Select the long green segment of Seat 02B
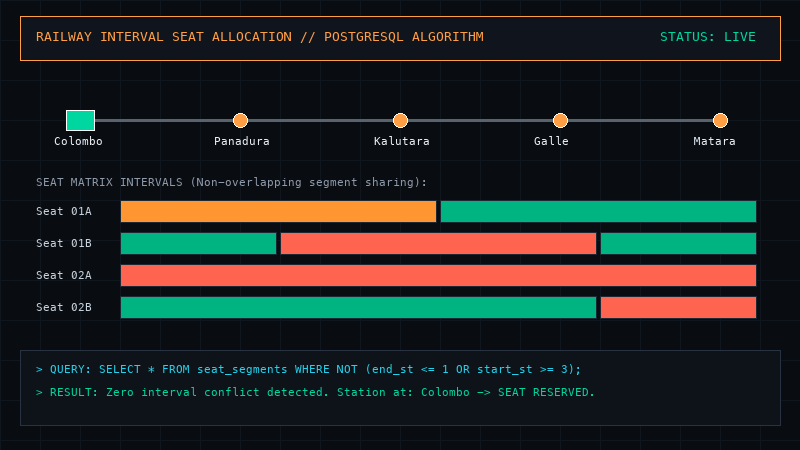800x450 pixels. [358, 307]
